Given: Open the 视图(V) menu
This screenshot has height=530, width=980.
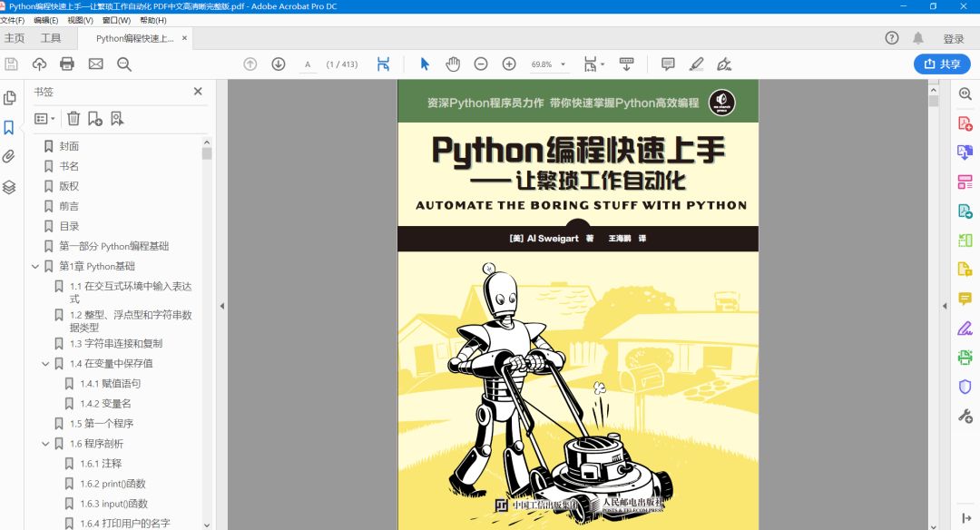Looking at the screenshot, I should coord(80,20).
